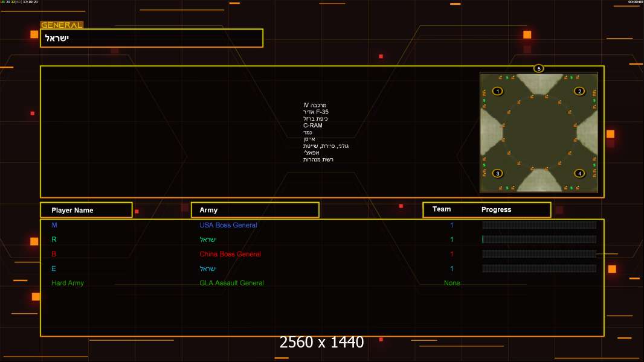Click Hard Army's team value None
Viewport: 644px width, 362px height.
[452, 283]
